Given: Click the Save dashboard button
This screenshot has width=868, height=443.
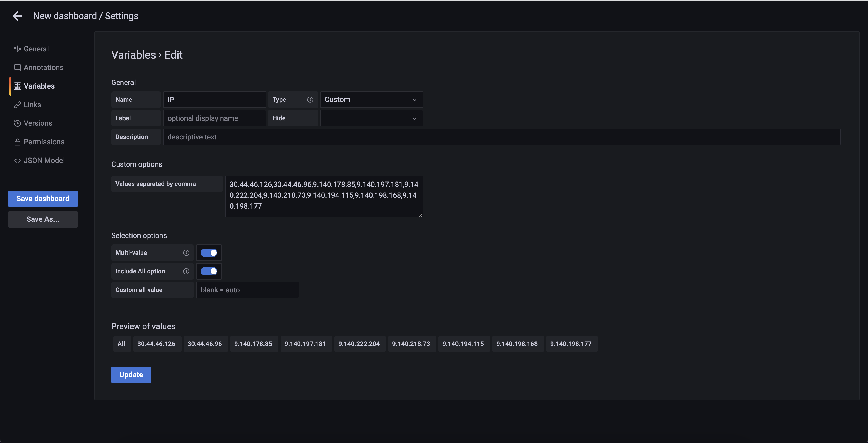Looking at the screenshot, I should coord(43,199).
